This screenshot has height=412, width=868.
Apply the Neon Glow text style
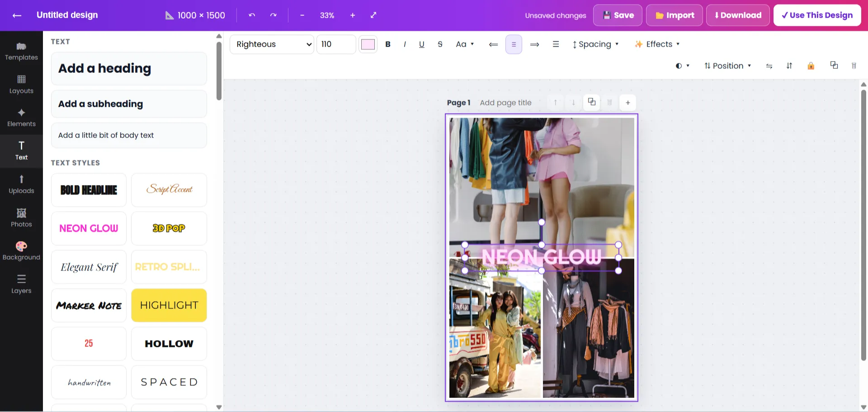[89, 228]
